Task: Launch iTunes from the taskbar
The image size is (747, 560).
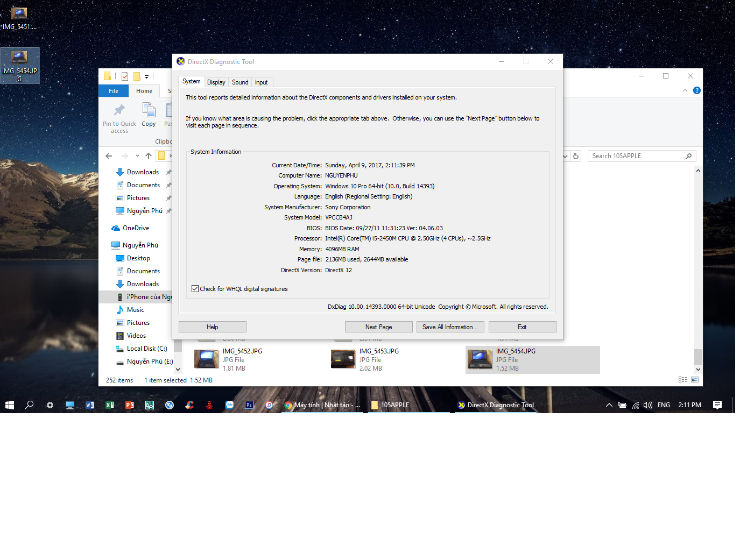Action: (x=269, y=405)
